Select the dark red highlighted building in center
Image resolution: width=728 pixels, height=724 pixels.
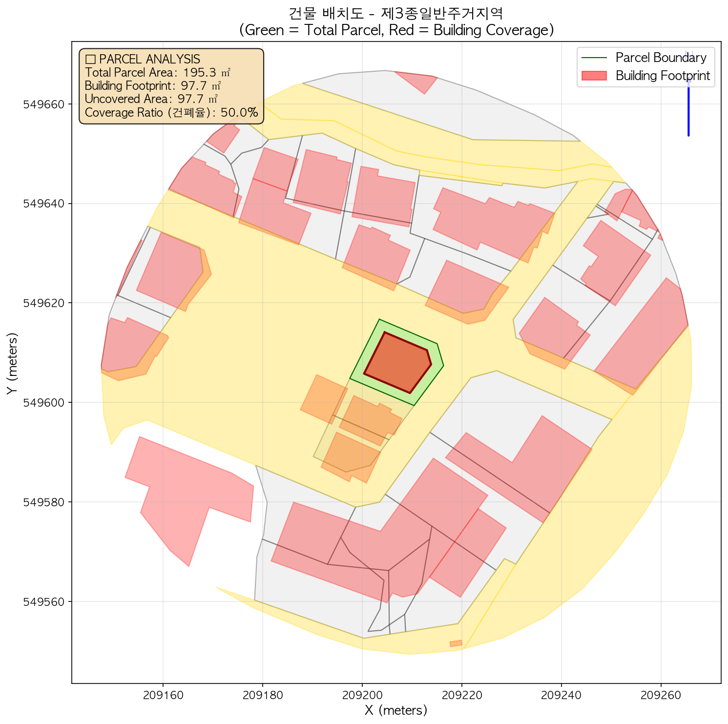pyautogui.click(x=397, y=362)
